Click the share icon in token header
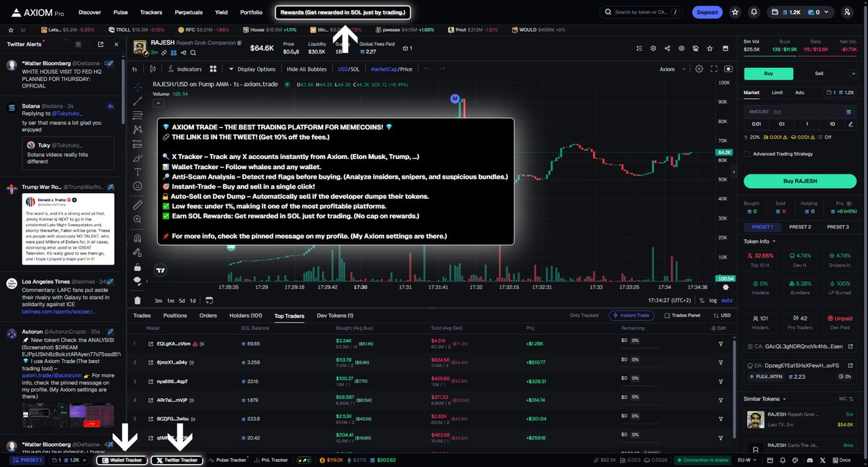 [666, 48]
